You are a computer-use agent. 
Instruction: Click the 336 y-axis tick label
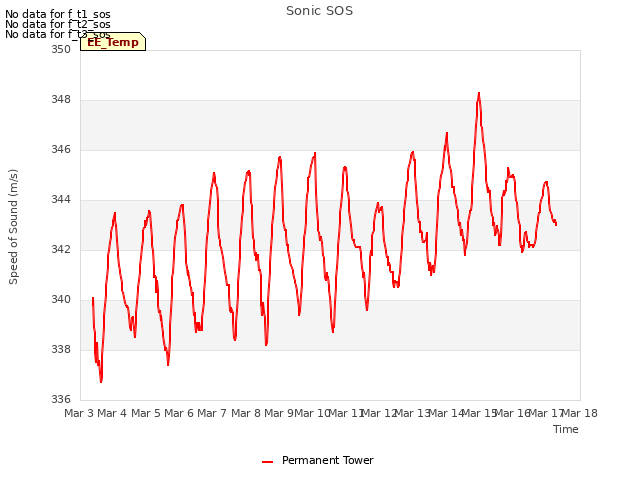coord(61,399)
